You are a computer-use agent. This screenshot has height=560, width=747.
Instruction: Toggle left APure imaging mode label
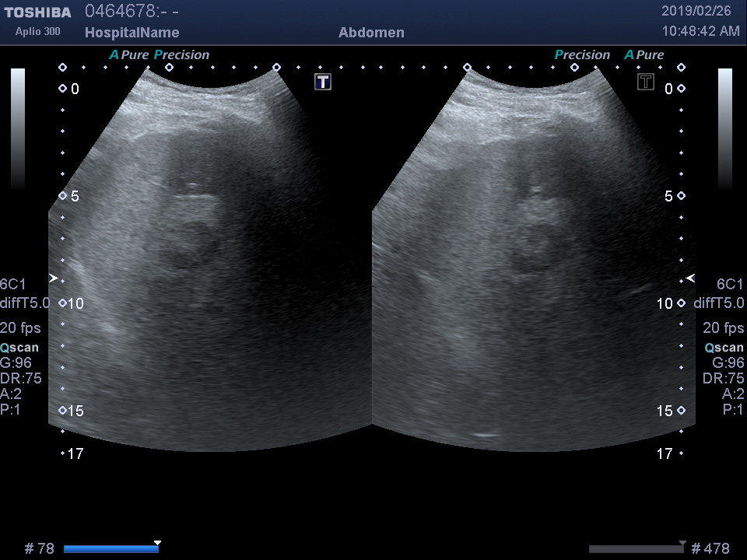click(128, 54)
